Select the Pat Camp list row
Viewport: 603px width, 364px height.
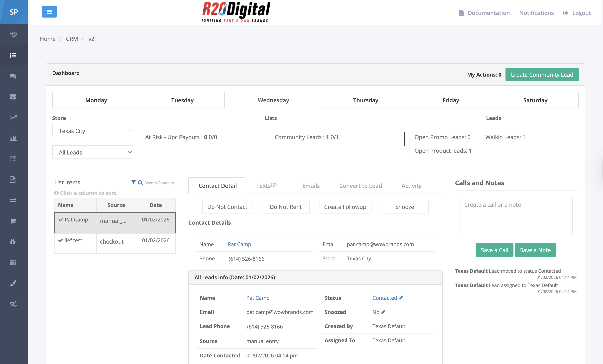[115, 223]
